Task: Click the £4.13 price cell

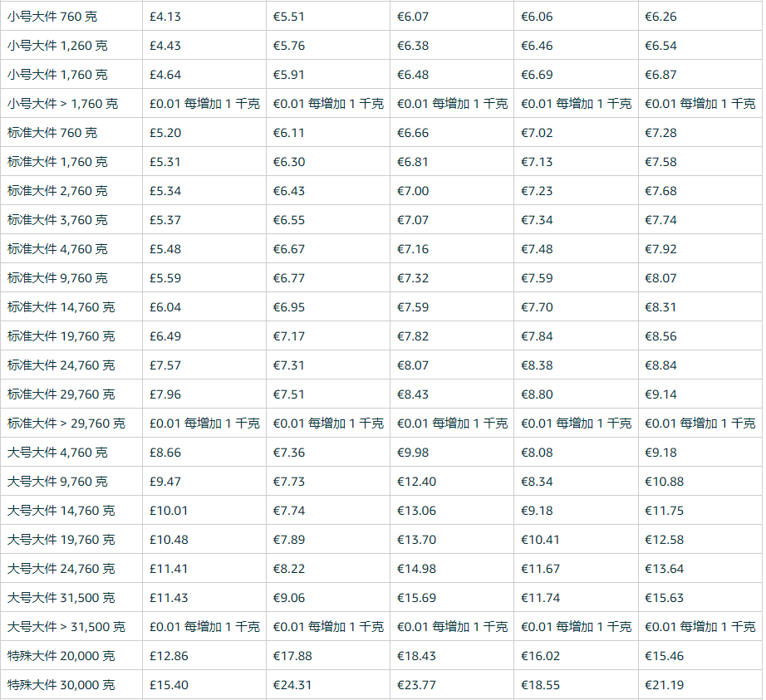Action: pyautogui.click(x=165, y=17)
